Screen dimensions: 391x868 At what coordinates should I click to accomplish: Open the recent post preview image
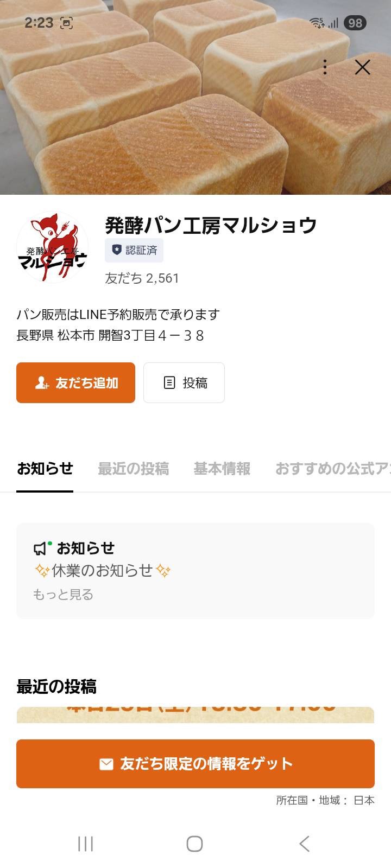[195, 714]
